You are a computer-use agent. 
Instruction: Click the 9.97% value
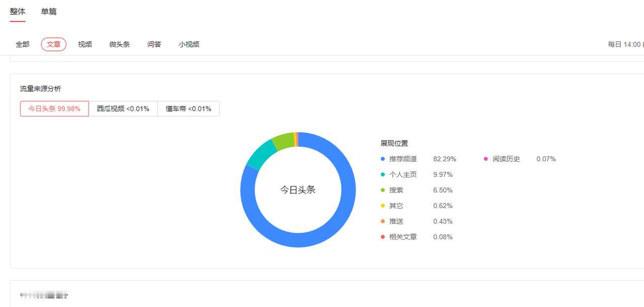coord(443,174)
